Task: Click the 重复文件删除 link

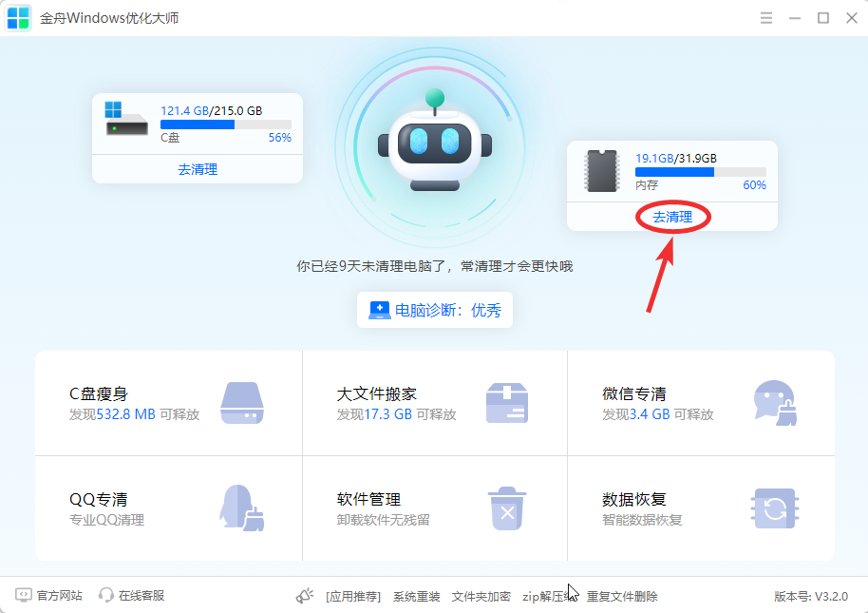Action: click(x=622, y=597)
